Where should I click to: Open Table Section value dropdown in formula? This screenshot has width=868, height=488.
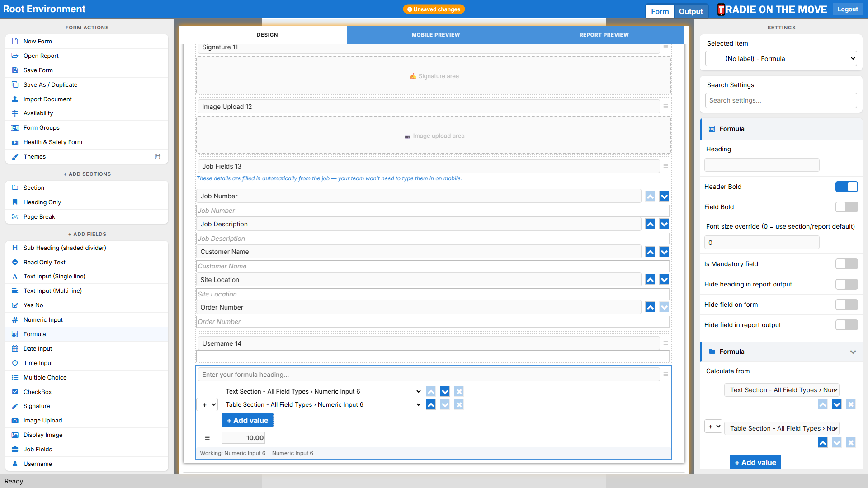(x=323, y=404)
